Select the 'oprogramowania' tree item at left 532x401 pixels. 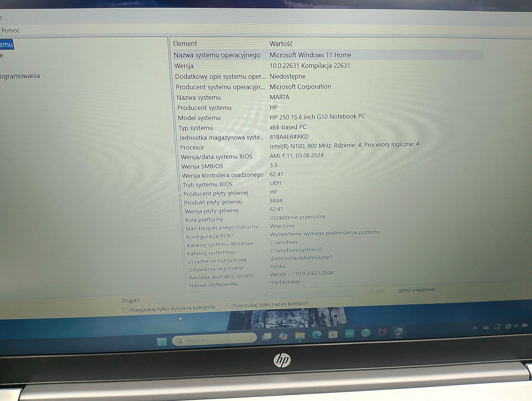point(20,76)
